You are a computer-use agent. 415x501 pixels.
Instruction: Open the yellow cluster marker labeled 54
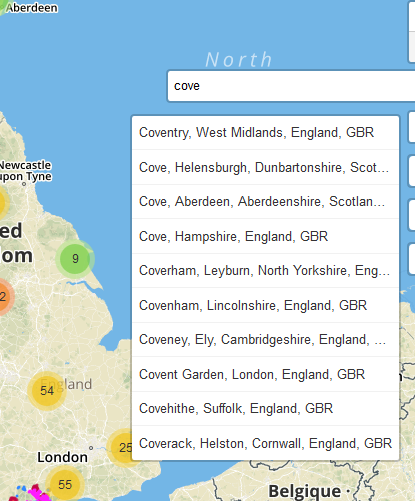tap(47, 391)
